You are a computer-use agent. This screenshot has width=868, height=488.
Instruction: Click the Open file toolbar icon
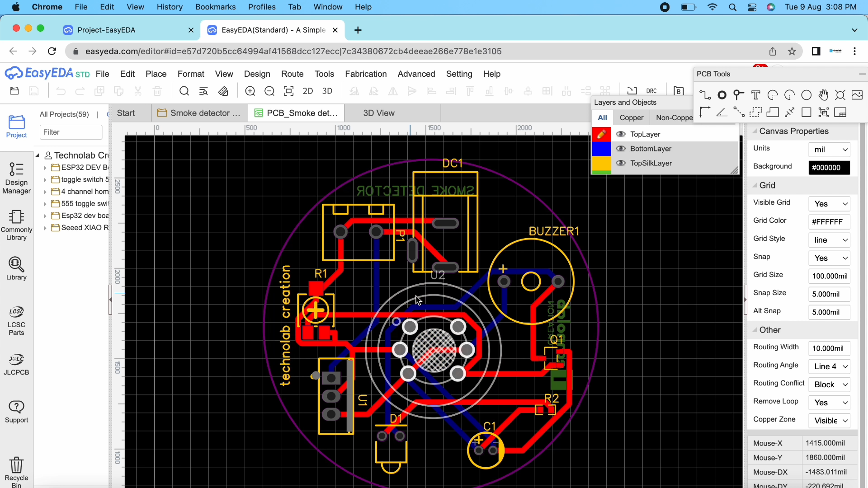click(14, 91)
